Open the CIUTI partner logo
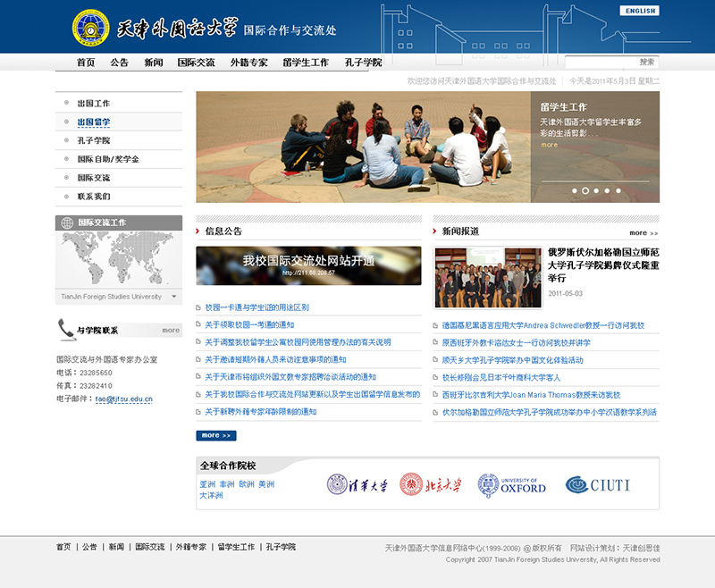715x588 pixels. [598, 485]
